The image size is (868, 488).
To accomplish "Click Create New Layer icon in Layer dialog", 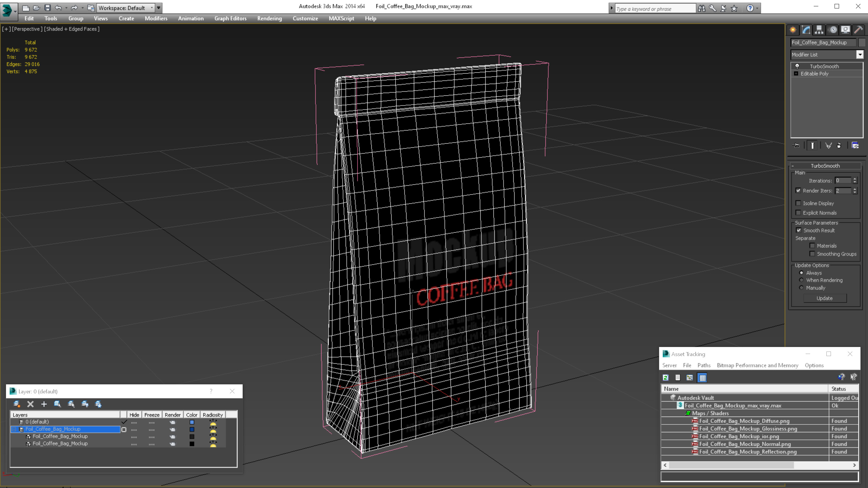I will (x=17, y=404).
